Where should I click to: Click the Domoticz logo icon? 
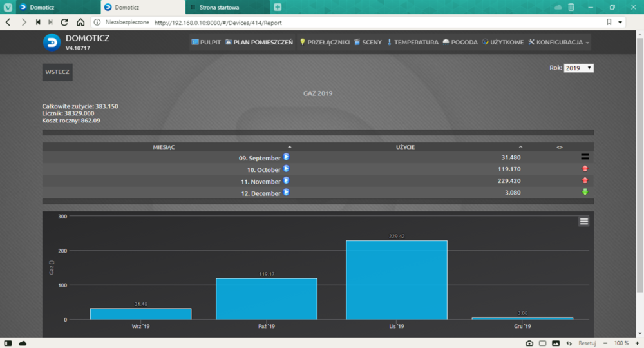point(52,43)
